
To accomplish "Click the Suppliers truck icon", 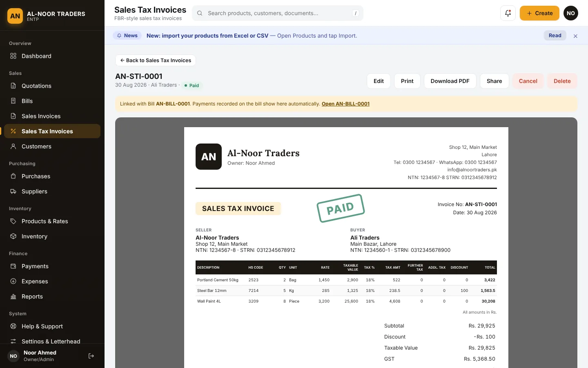I will 13,191.
